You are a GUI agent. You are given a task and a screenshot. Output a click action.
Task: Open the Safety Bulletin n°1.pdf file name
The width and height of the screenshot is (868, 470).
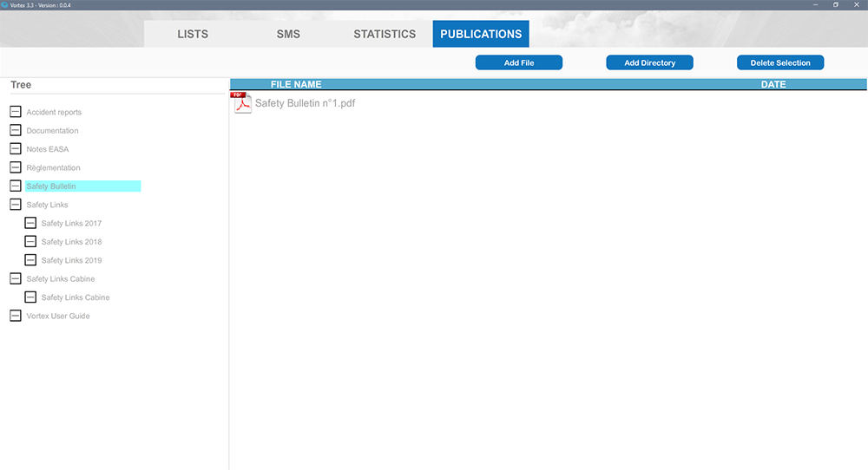[x=305, y=103]
